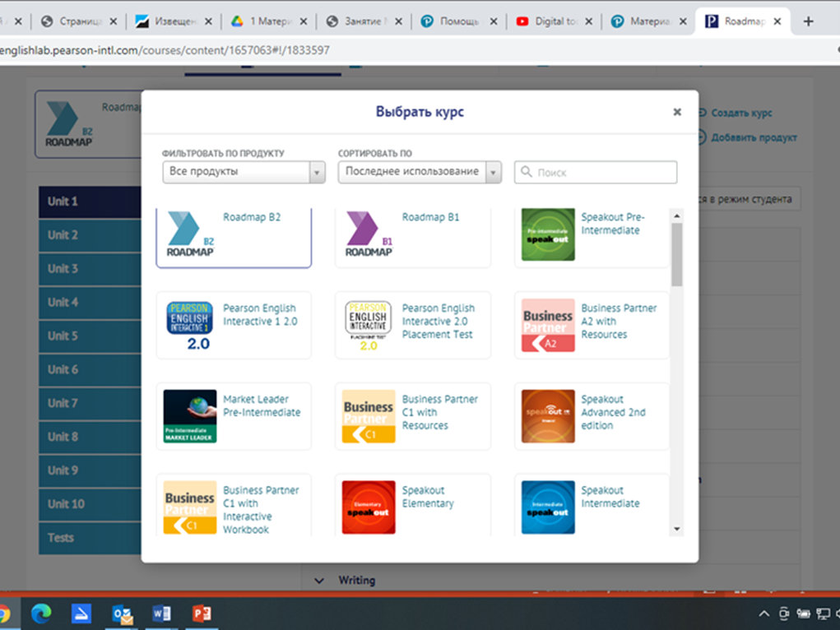Open the Все продукты filter dropdown
Screen dimensions: 840x630
coord(244,172)
